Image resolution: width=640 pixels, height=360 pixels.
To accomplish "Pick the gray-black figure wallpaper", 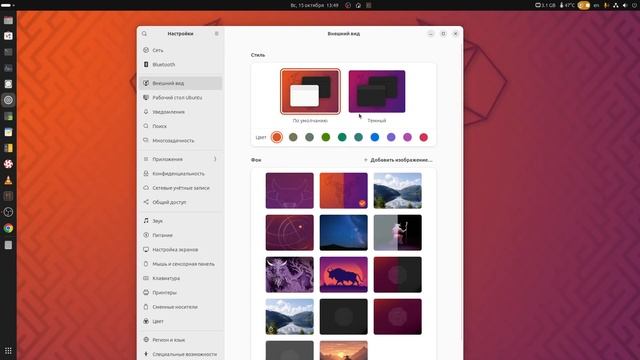I will (x=398, y=233).
